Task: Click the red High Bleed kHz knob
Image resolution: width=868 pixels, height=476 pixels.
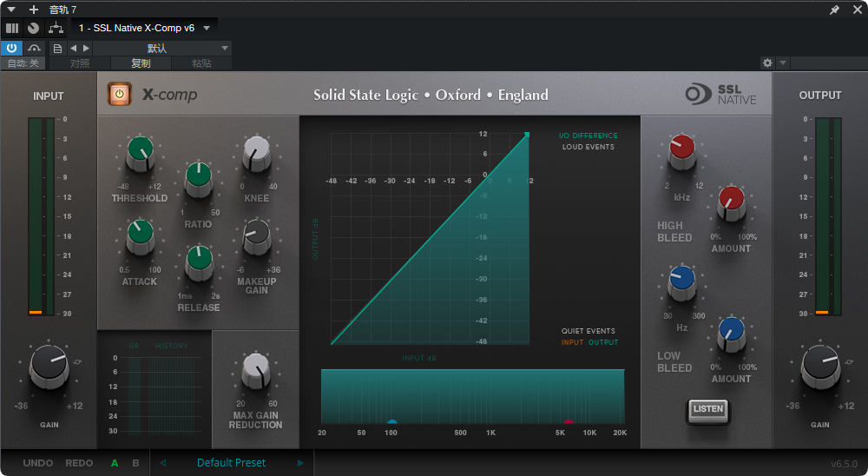Action: click(x=682, y=152)
